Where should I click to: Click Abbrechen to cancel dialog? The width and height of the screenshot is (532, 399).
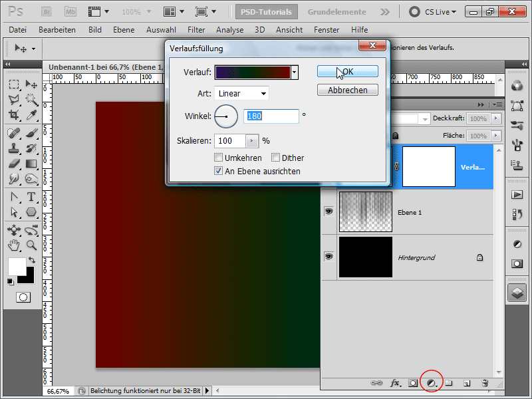347,90
